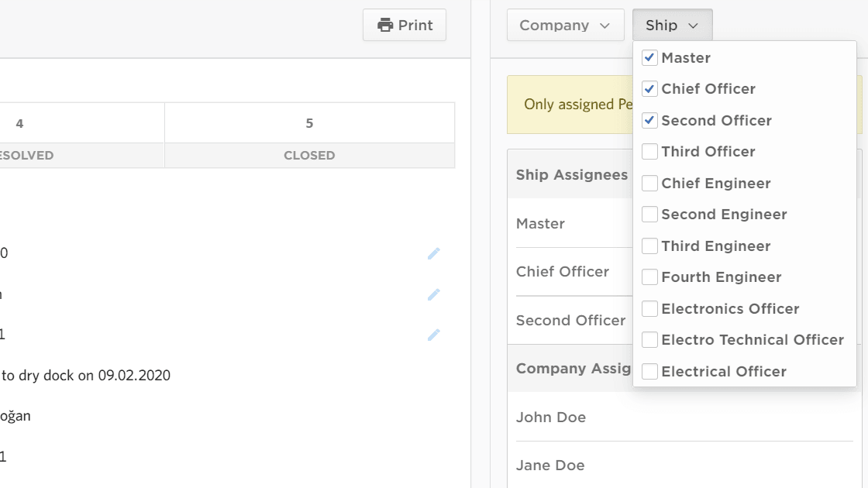Select the Third Engineer checkbox
Viewport: 868px width, 488px height.
pyautogui.click(x=649, y=246)
